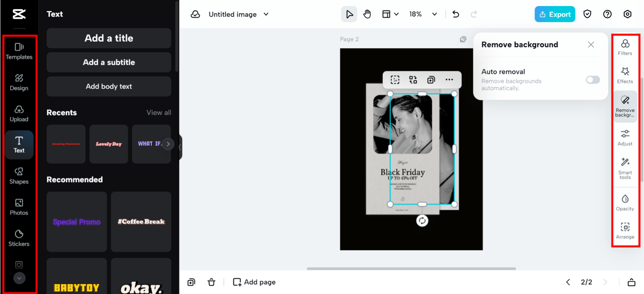Image resolution: width=644 pixels, height=294 pixels.
Task: Click the CapCut logo icon
Action: [19, 14]
